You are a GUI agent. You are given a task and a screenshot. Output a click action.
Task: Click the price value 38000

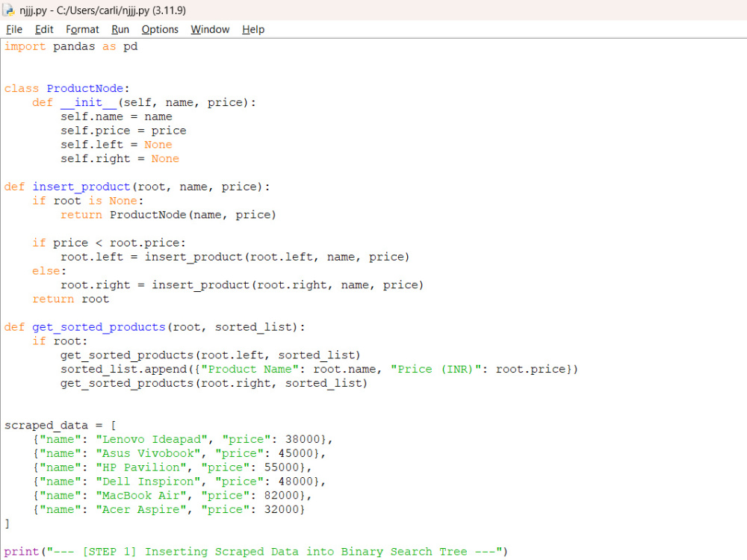click(303, 440)
